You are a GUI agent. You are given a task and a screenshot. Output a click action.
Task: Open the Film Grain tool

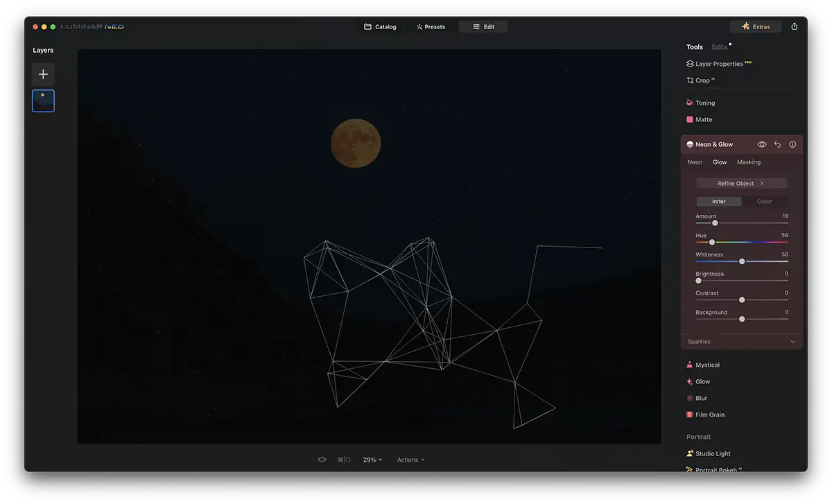[x=705, y=415]
